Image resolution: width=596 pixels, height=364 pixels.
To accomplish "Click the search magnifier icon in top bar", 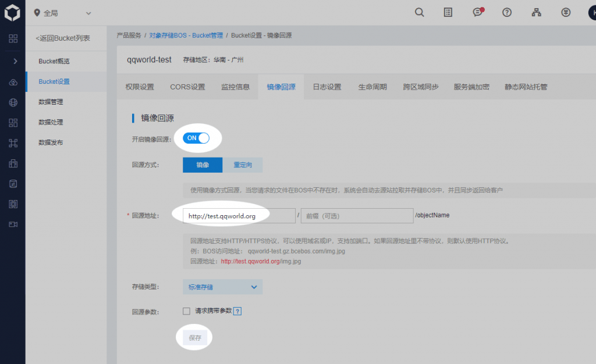I will [x=419, y=12].
